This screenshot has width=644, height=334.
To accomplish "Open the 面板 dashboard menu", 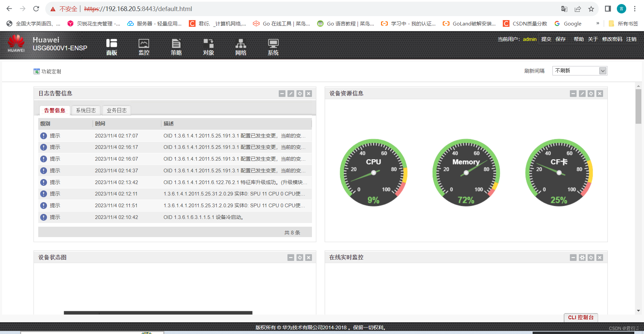I will (112, 47).
